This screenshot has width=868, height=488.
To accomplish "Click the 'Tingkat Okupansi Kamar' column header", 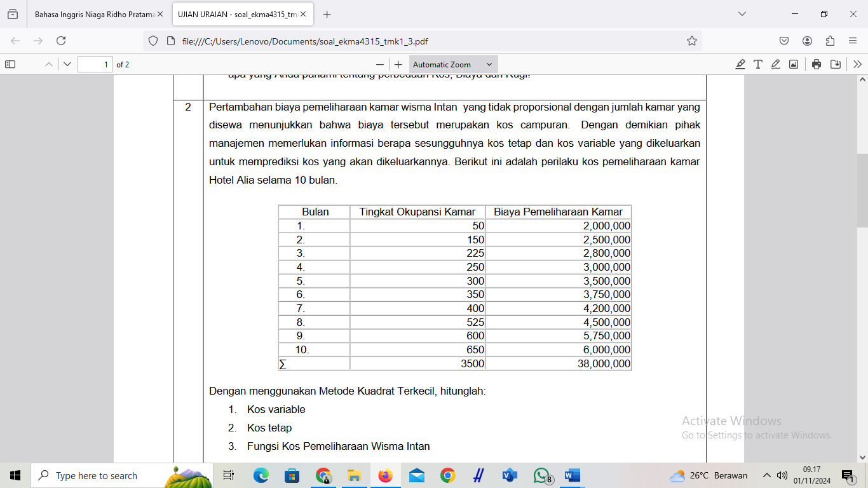I will [x=417, y=212].
